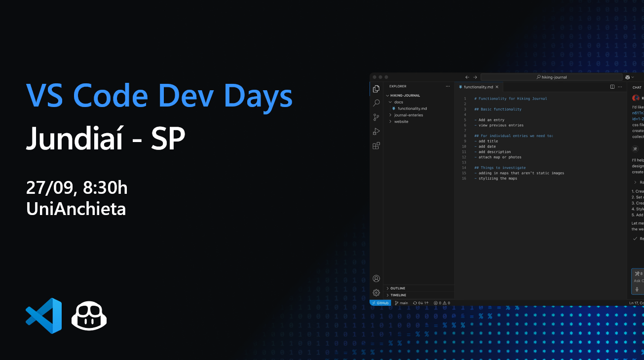Viewport: 644px width, 360px height.
Task: Click the GitHub remote indicator in status bar
Action: click(380, 303)
